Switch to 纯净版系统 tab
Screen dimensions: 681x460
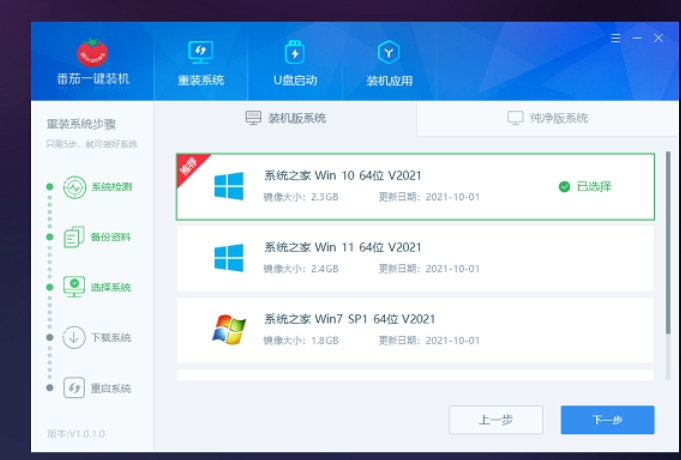coord(548,118)
